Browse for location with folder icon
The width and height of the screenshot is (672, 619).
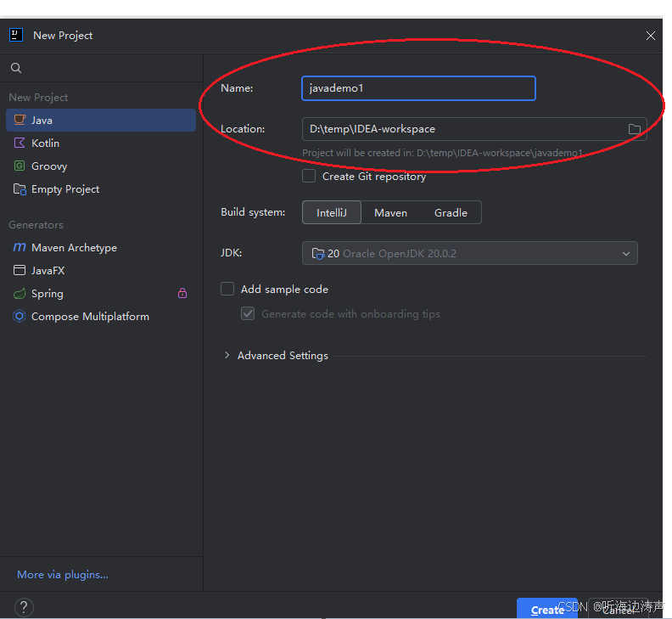click(x=635, y=129)
